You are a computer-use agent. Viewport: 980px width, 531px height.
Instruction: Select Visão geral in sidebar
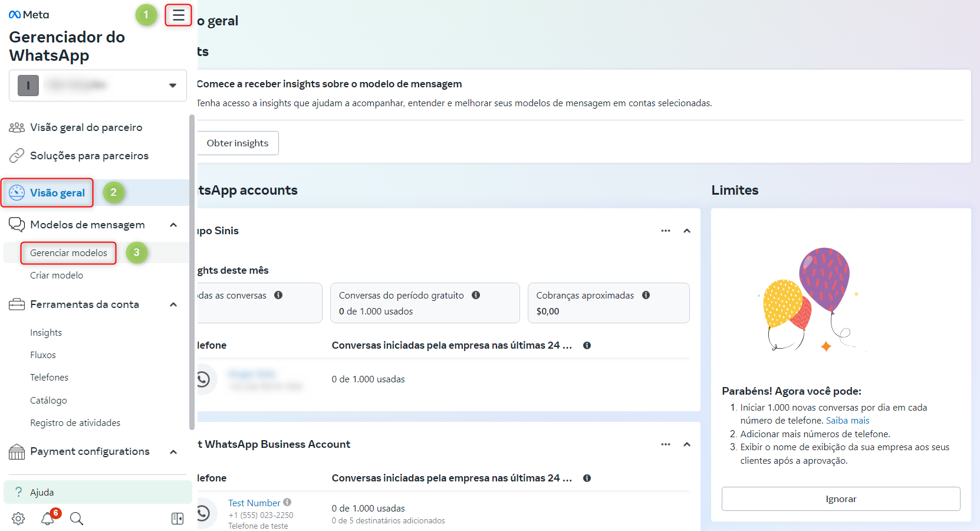pos(57,193)
